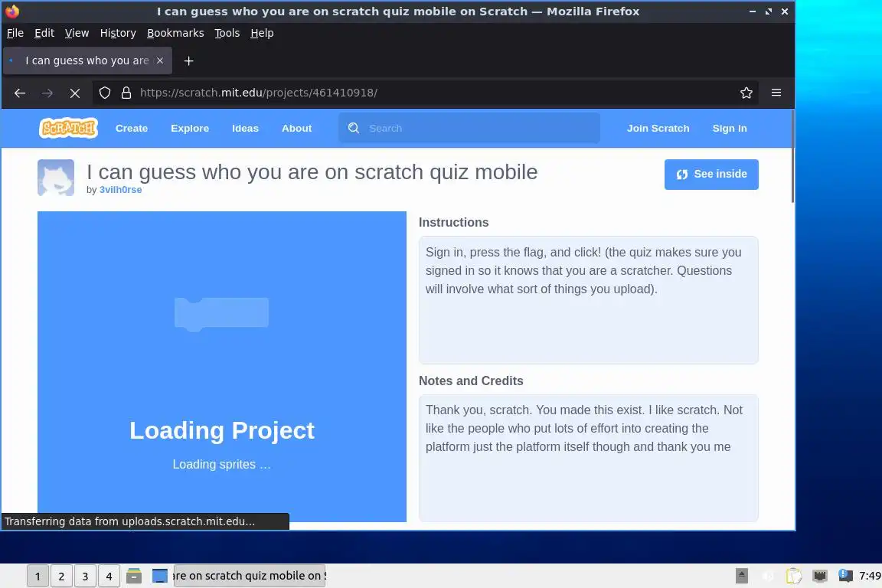Click the show desktop icon in the taskbar

tap(160, 576)
